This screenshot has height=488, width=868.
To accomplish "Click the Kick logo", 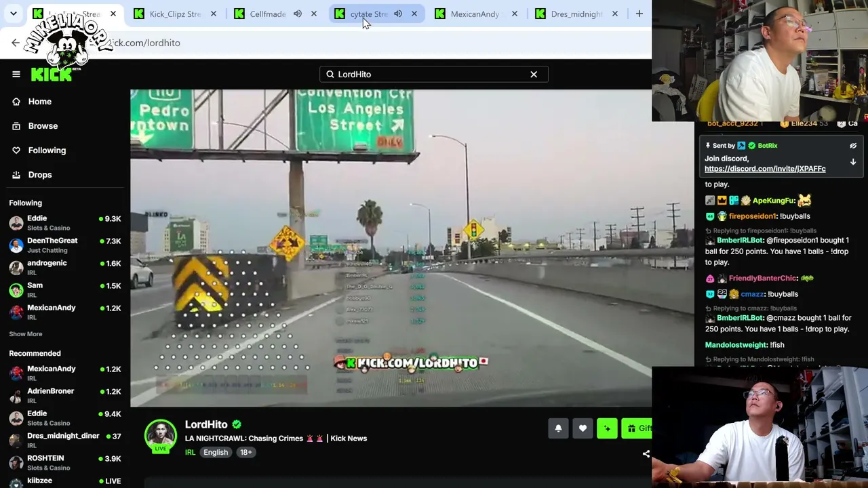I will click(52, 74).
